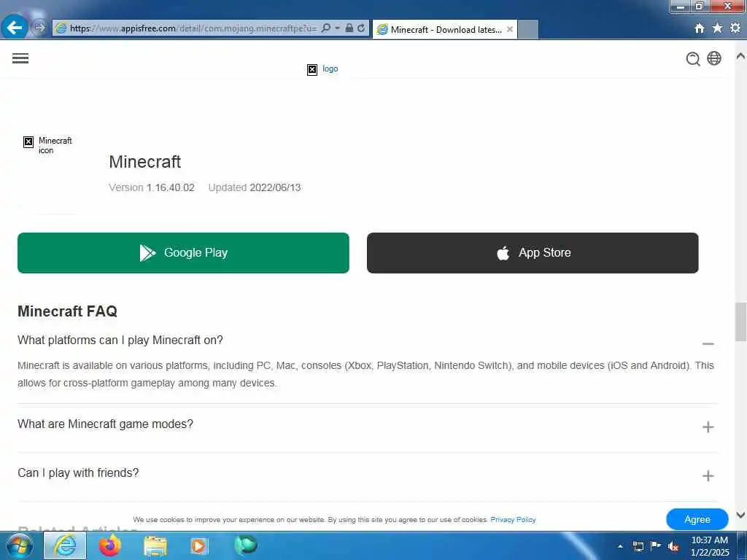
Task: Click the App Store download button
Action: (533, 253)
